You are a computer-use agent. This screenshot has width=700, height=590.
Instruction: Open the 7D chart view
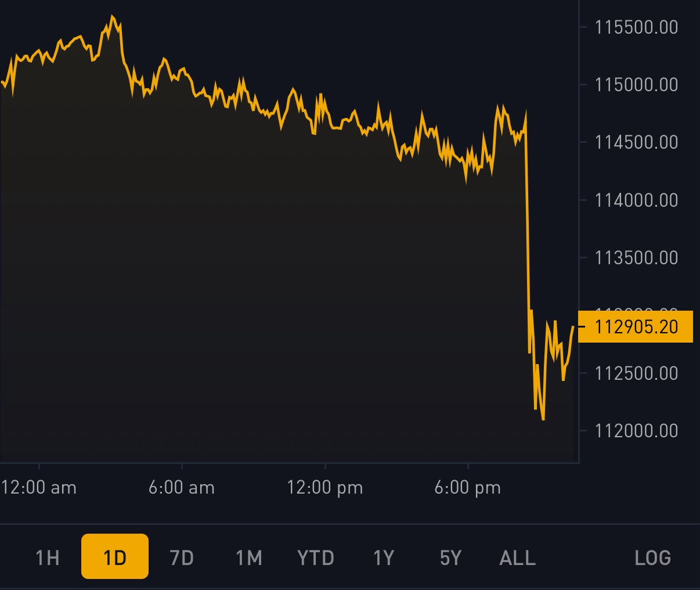point(181,557)
